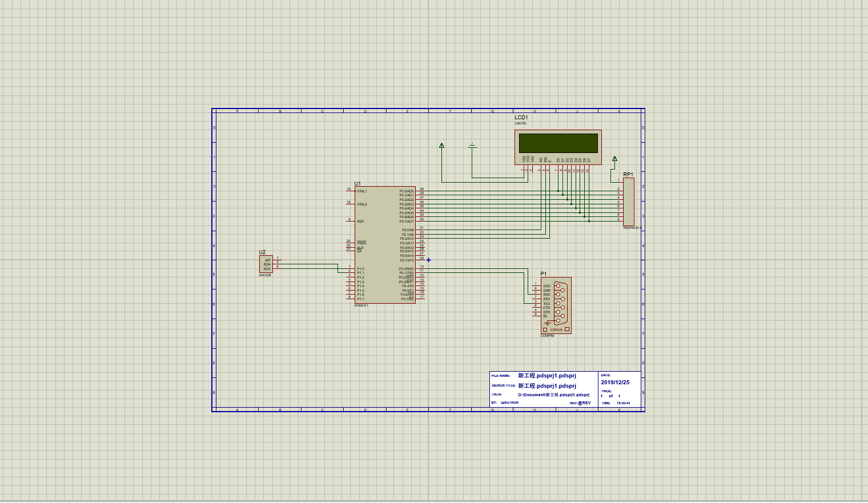Click the U1 reference label
The image size is (868, 503).
[357, 184]
